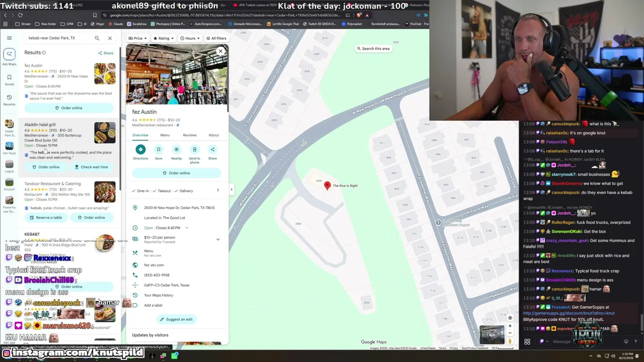The image size is (644, 362).
Task: Expand the Dine-in Takeout Delivery service options
Action: tap(177, 191)
